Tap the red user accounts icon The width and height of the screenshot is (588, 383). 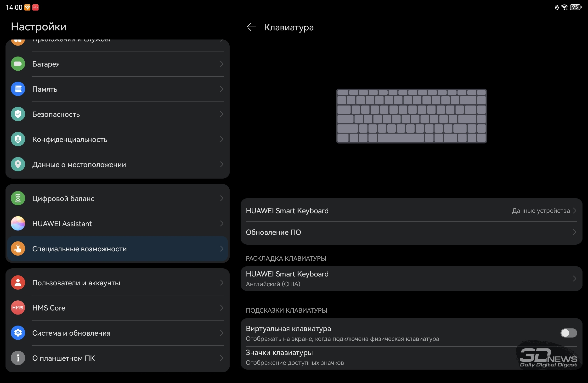[x=18, y=283]
